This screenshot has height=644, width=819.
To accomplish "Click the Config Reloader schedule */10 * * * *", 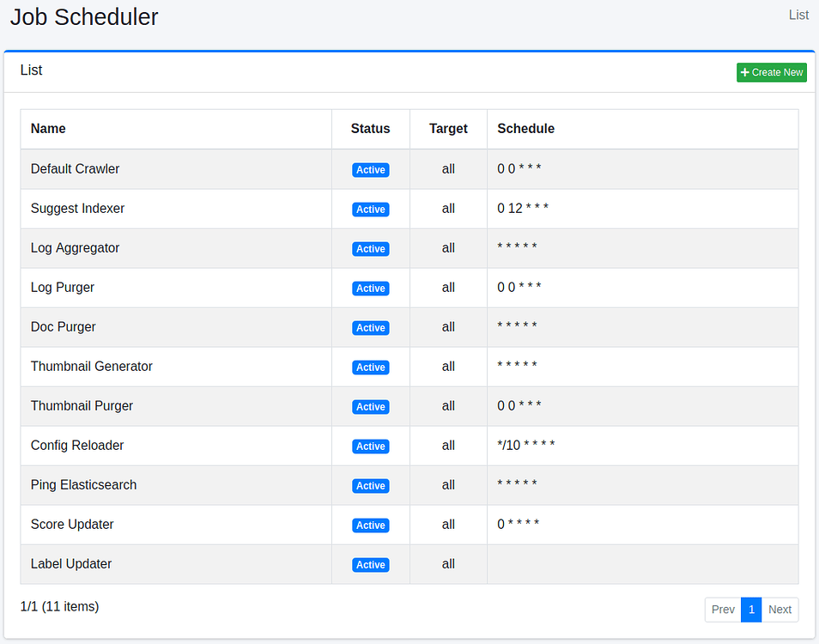I will coord(526,446).
